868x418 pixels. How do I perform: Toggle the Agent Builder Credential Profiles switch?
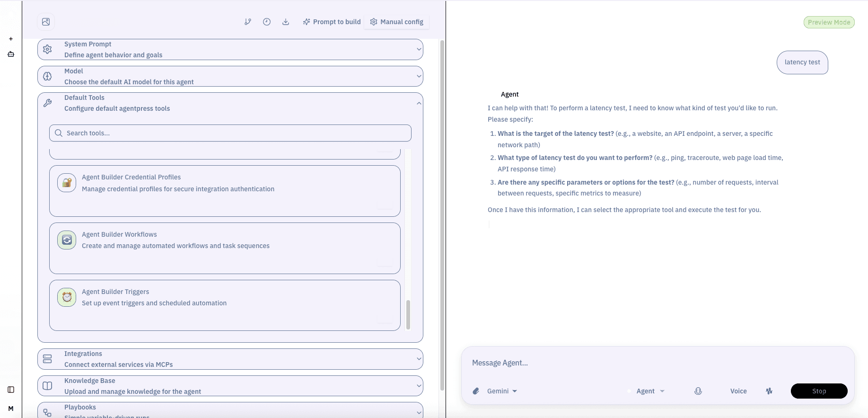pyautogui.click(x=385, y=205)
